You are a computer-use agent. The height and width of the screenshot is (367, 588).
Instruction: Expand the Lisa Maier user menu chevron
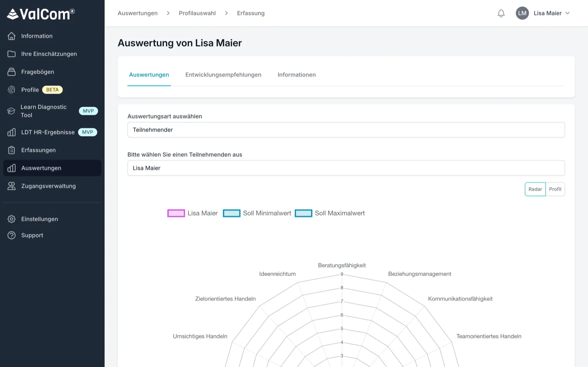pos(568,13)
